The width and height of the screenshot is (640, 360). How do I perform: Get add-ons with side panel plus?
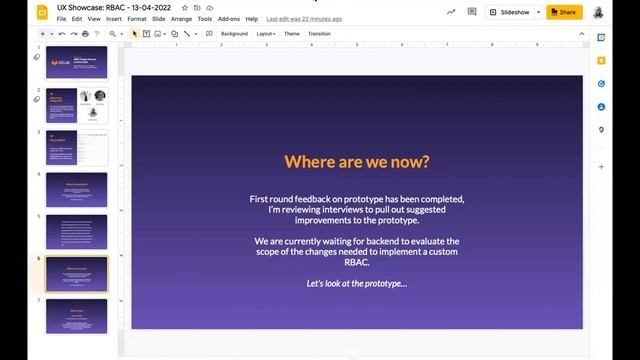(601, 167)
